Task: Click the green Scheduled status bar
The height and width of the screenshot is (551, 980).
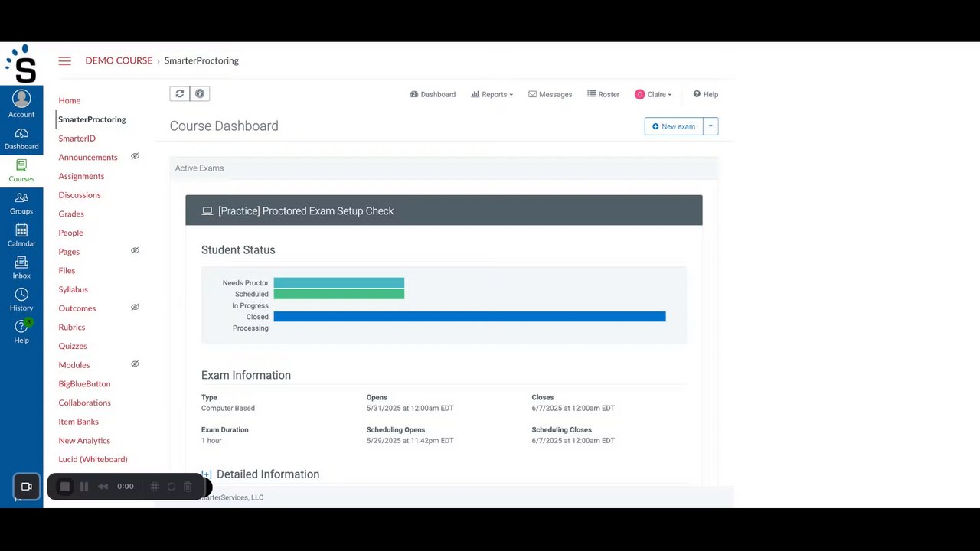Action: point(338,294)
